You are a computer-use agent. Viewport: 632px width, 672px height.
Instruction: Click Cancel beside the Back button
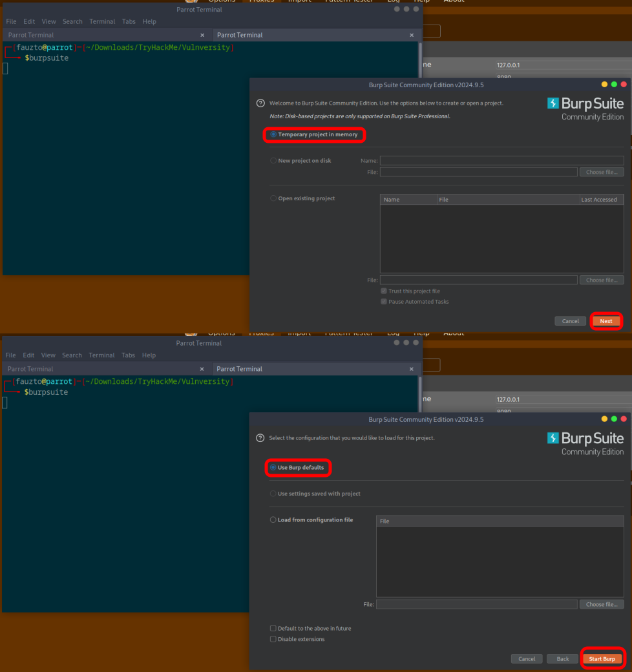(x=527, y=658)
